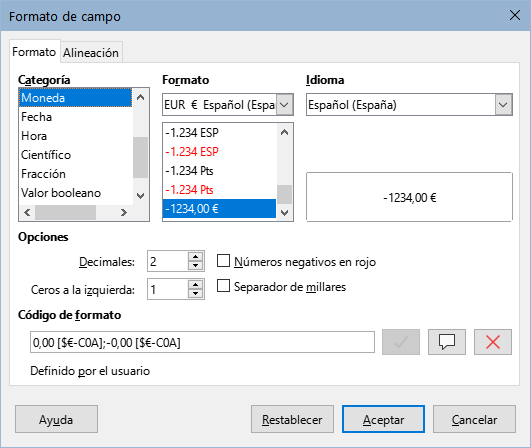The height and width of the screenshot is (448, 531).
Task: Delete the format code with red X button
Action: 493,342
